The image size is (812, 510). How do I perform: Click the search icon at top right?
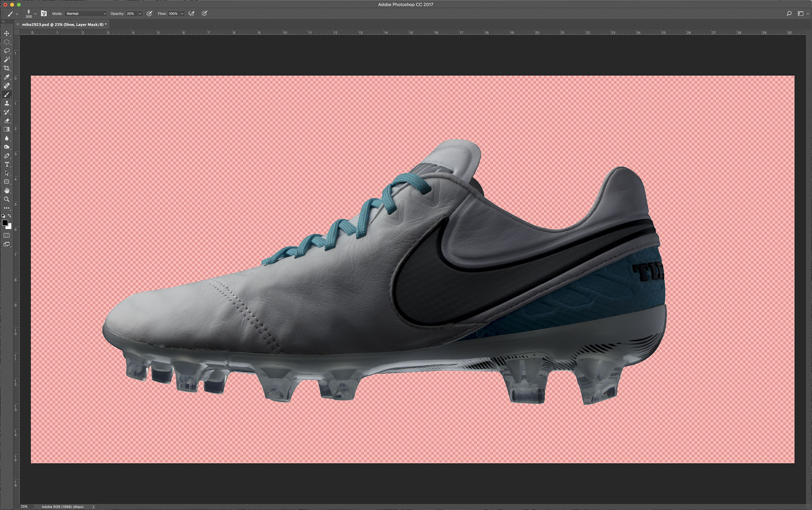point(789,14)
